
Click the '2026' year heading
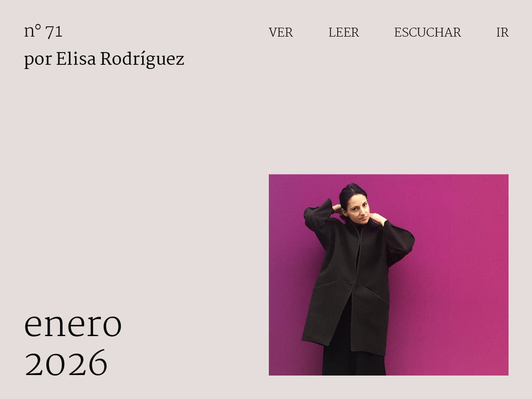[x=66, y=363]
